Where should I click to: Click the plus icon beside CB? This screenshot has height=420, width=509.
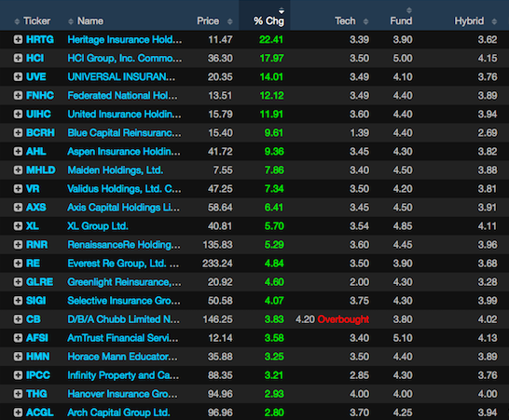click(18, 319)
